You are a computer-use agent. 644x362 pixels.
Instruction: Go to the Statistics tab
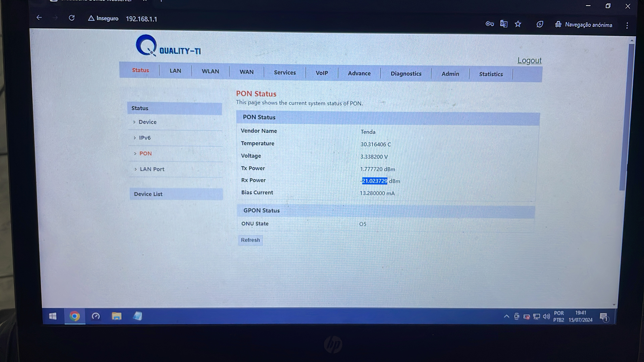point(491,74)
